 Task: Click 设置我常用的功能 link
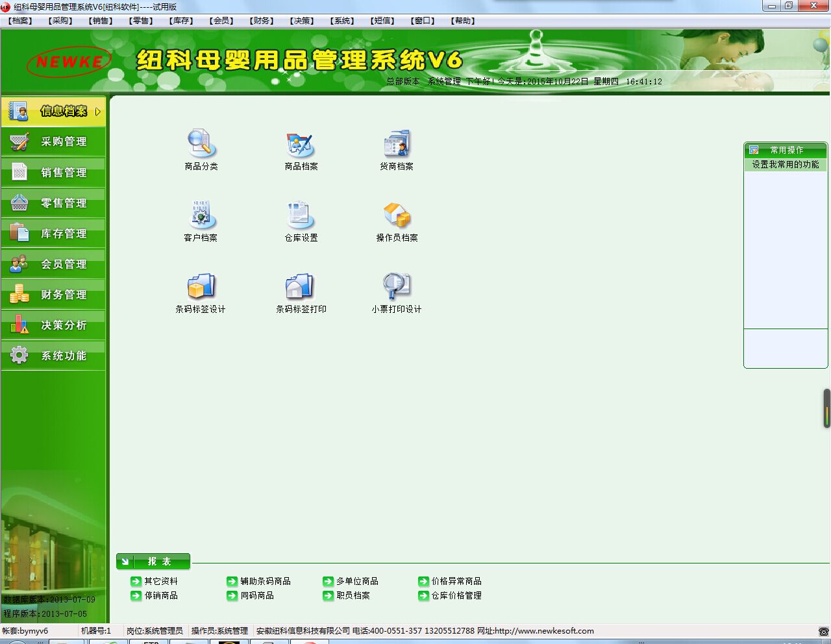[785, 165]
